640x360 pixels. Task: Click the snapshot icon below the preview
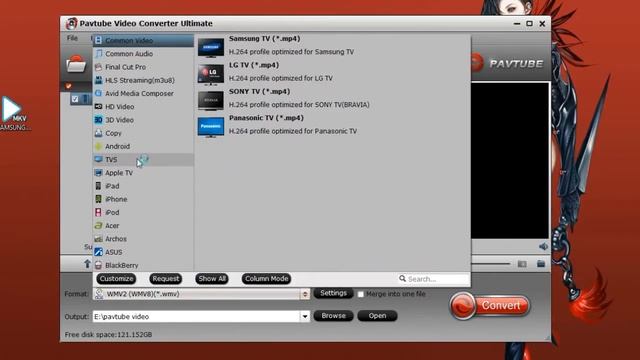[x=522, y=264]
